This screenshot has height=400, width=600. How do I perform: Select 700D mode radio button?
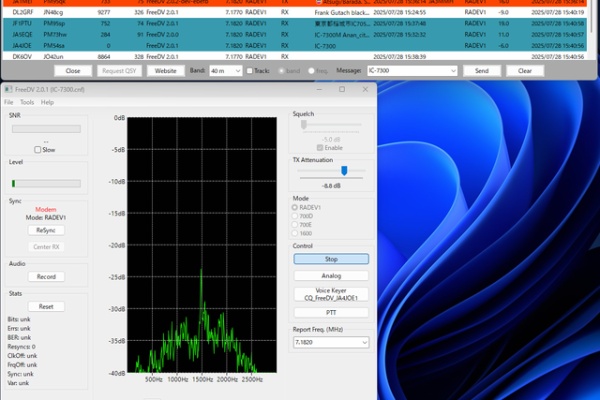295,216
